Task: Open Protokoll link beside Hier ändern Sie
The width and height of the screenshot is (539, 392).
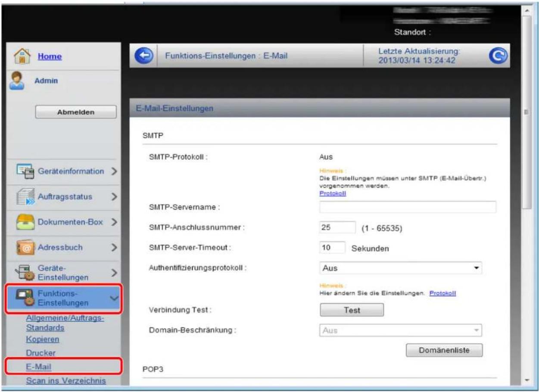Action: tap(442, 293)
